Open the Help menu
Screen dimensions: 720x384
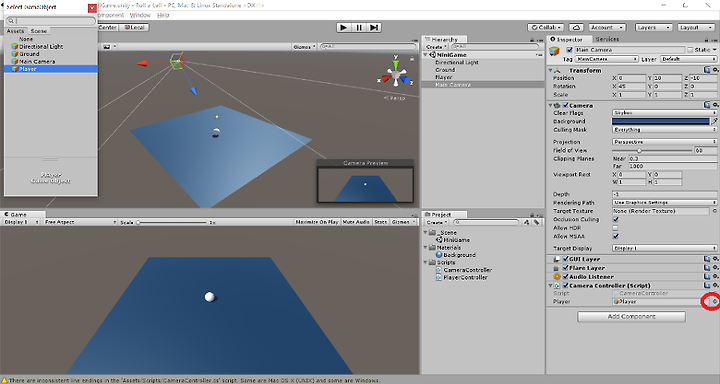(163, 15)
